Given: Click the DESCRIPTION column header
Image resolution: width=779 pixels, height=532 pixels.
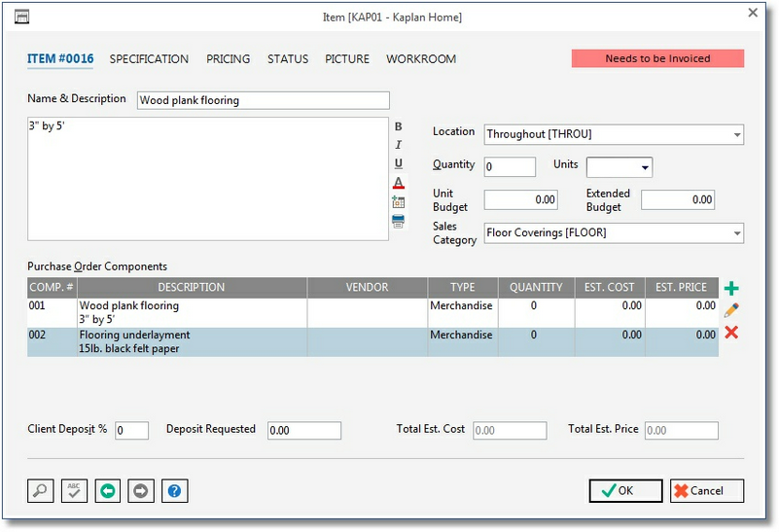Looking at the screenshot, I should [192, 287].
